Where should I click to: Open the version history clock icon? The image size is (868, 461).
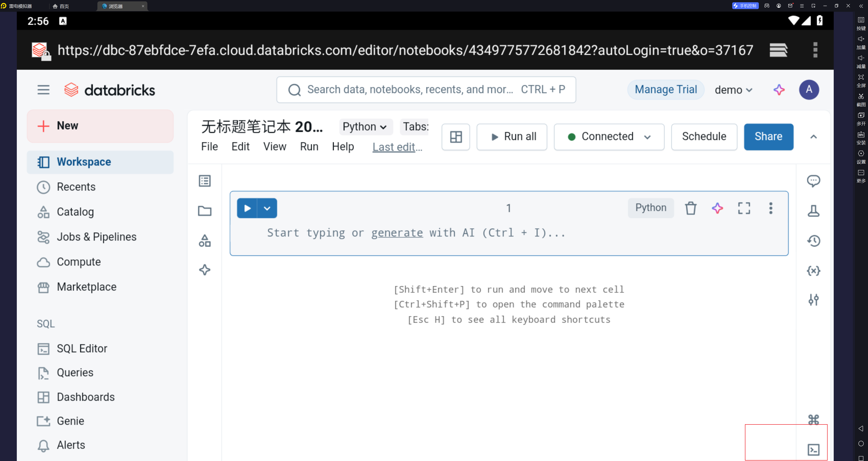tap(813, 240)
